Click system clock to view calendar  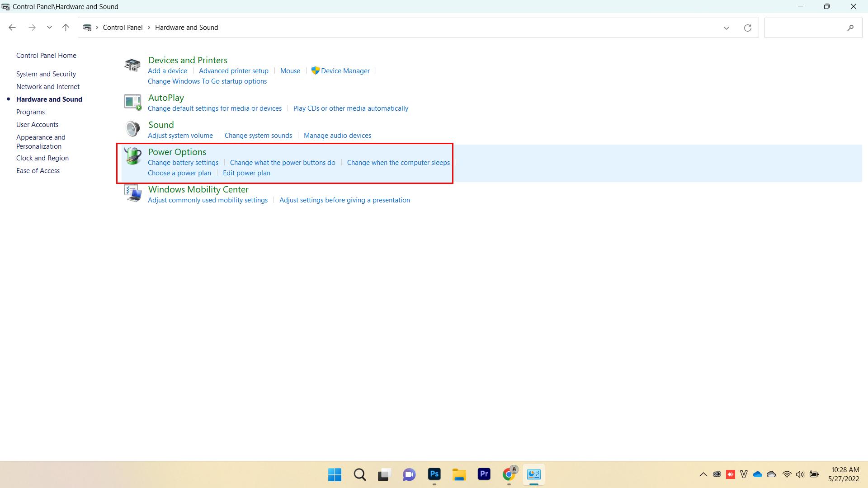click(x=845, y=474)
